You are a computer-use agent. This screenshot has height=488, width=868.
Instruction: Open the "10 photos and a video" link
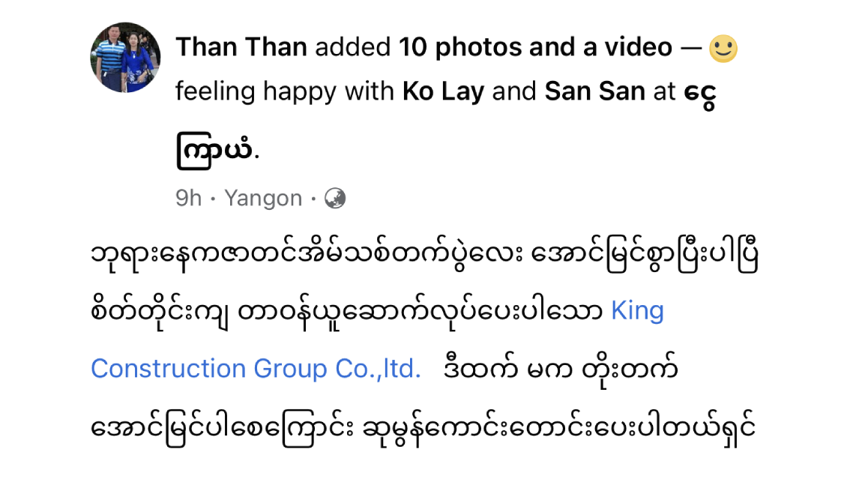535,48
